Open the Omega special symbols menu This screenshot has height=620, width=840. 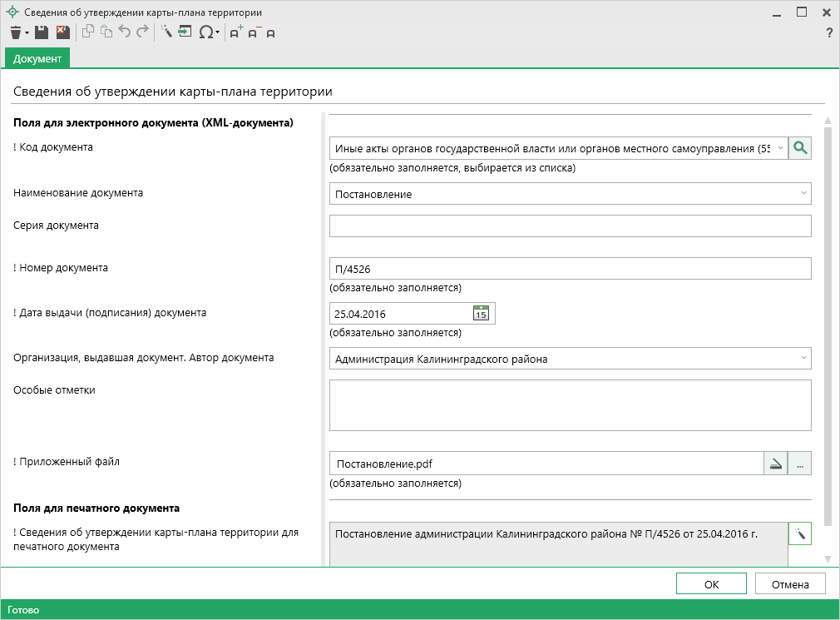point(206,32)
